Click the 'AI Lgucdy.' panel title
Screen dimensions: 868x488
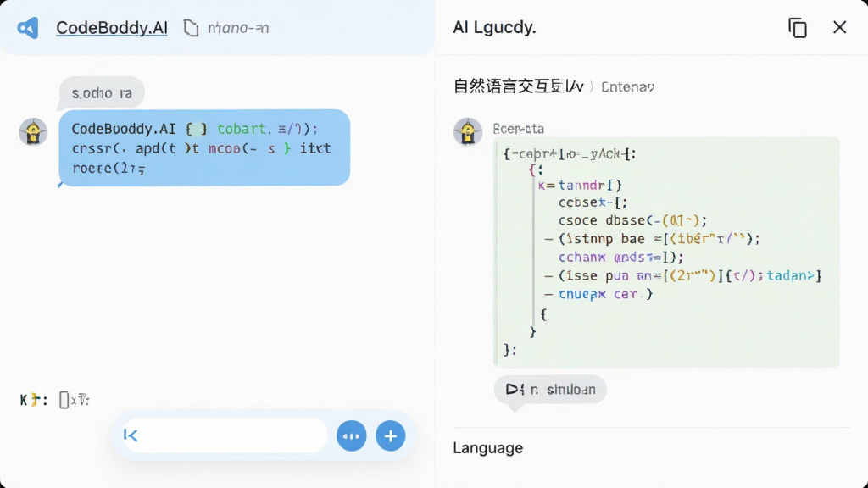click(494, 27)
